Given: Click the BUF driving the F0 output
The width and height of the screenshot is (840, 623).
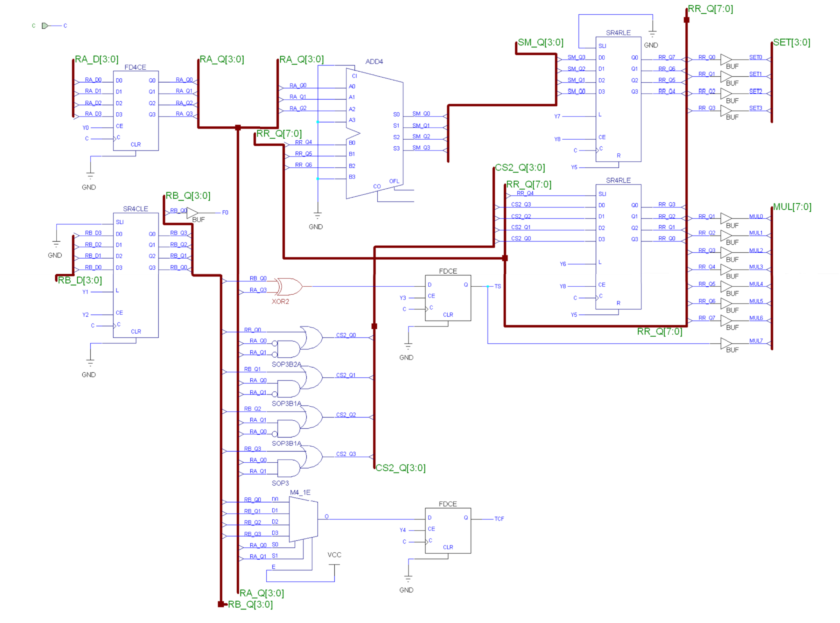Looking at the screenshot, I should pos(192,213).
